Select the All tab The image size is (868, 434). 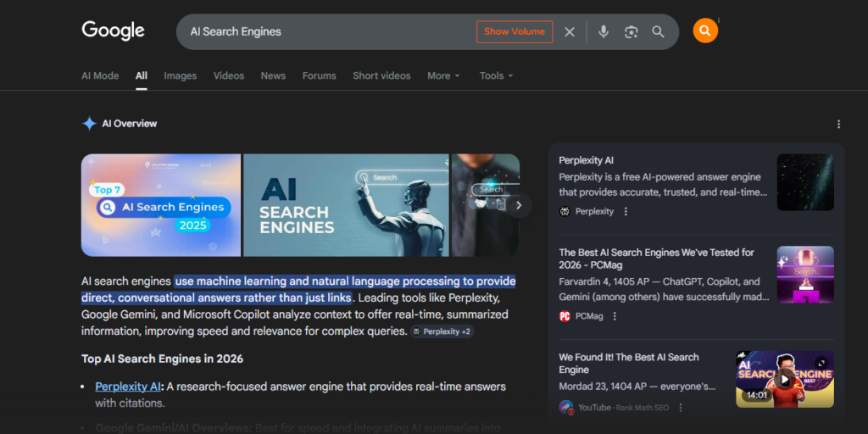[x=142, y=75]
